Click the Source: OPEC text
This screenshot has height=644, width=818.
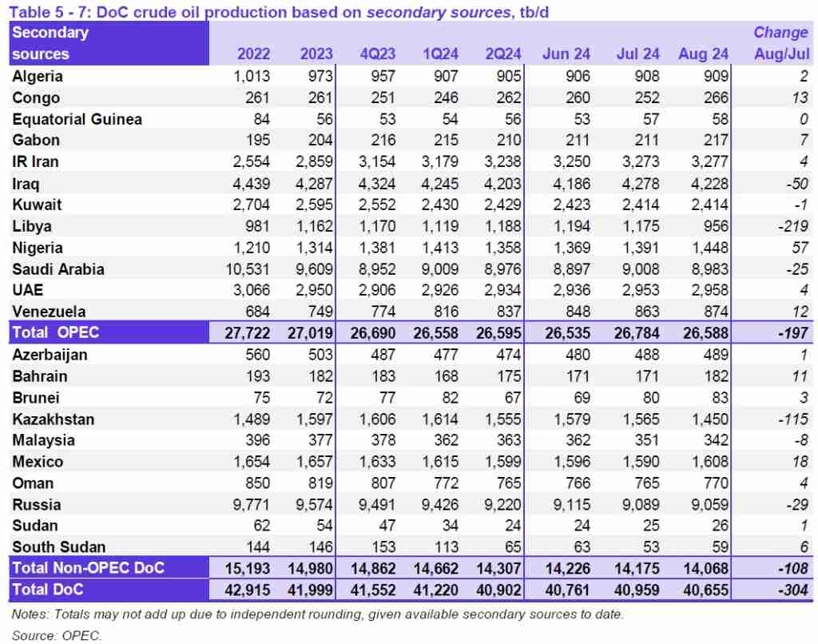[x=54, y=636]
